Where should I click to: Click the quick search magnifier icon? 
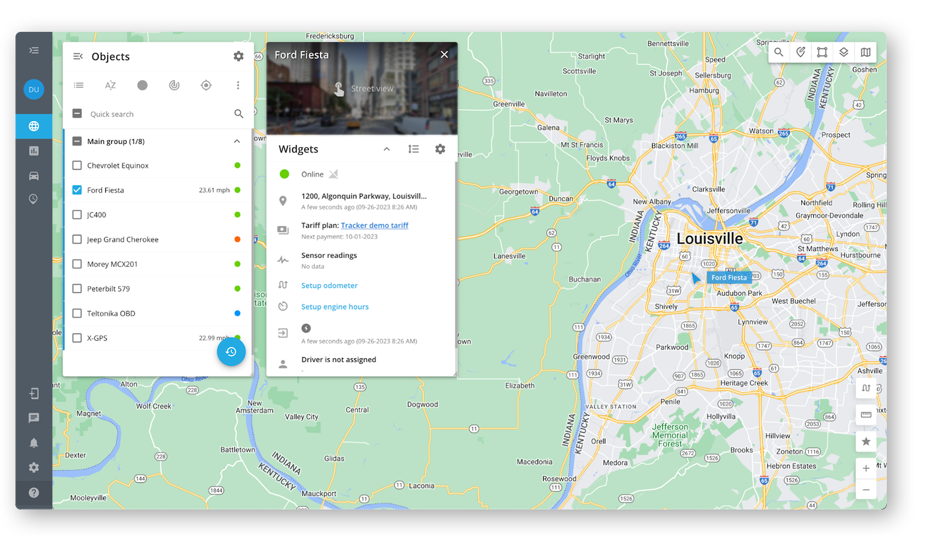239,114
